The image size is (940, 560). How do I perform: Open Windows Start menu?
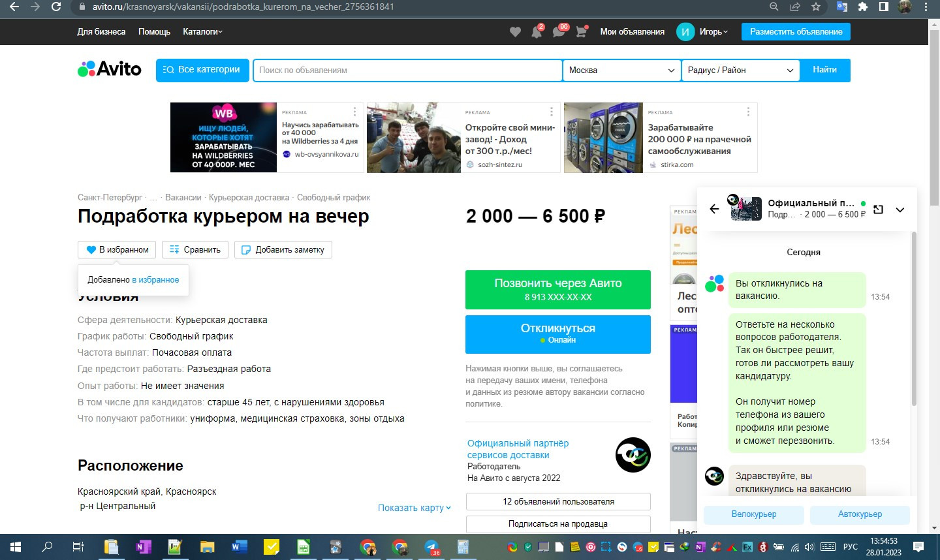15,547
